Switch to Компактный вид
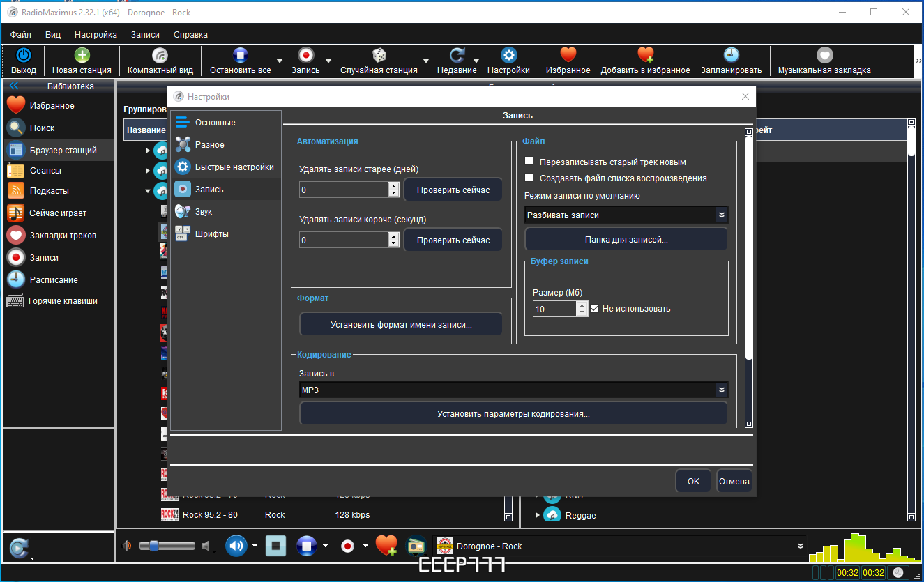Image resolution: width=924 pixels, height=582 pixels. [160, 61]
